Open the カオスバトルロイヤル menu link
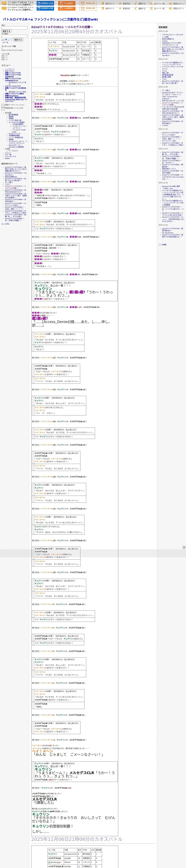This screenshot has height=868, width=186. coord(13,86)
